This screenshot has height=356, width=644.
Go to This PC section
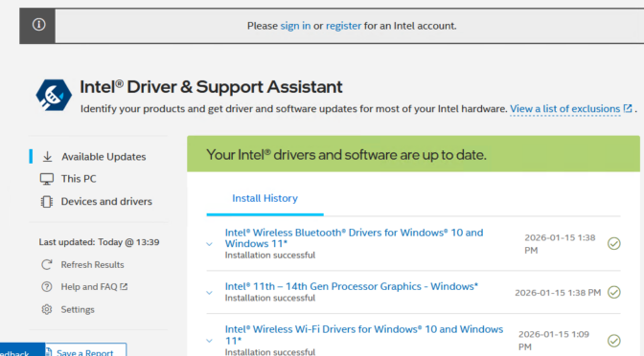(x=79, y=179)
